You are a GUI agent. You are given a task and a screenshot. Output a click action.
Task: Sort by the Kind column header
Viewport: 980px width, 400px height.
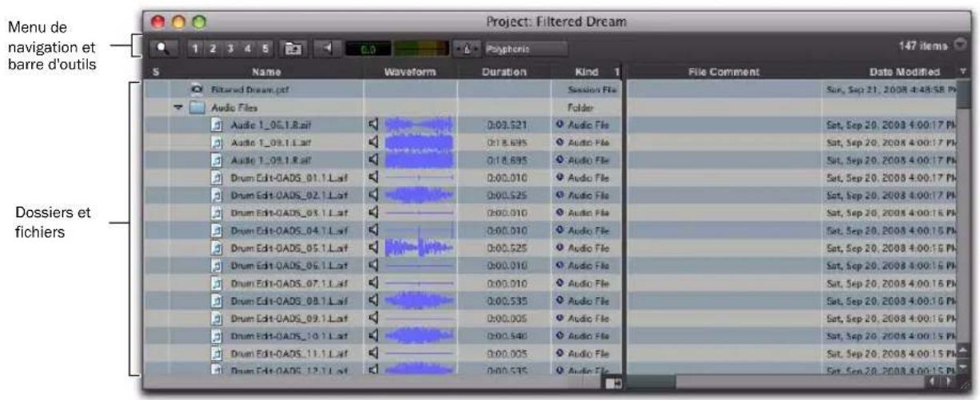(x=585, y=72)
